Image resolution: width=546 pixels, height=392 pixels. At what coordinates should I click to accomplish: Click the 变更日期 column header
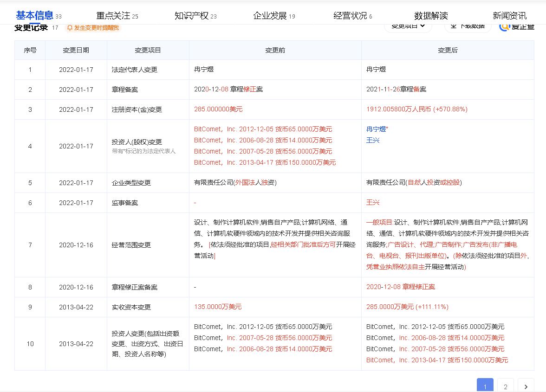[x=76, y=50]
